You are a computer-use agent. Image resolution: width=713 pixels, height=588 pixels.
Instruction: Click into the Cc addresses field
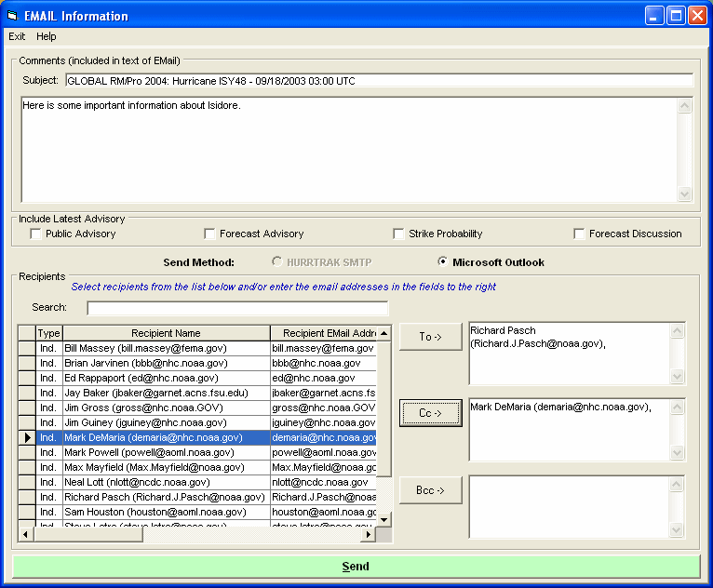570,430
